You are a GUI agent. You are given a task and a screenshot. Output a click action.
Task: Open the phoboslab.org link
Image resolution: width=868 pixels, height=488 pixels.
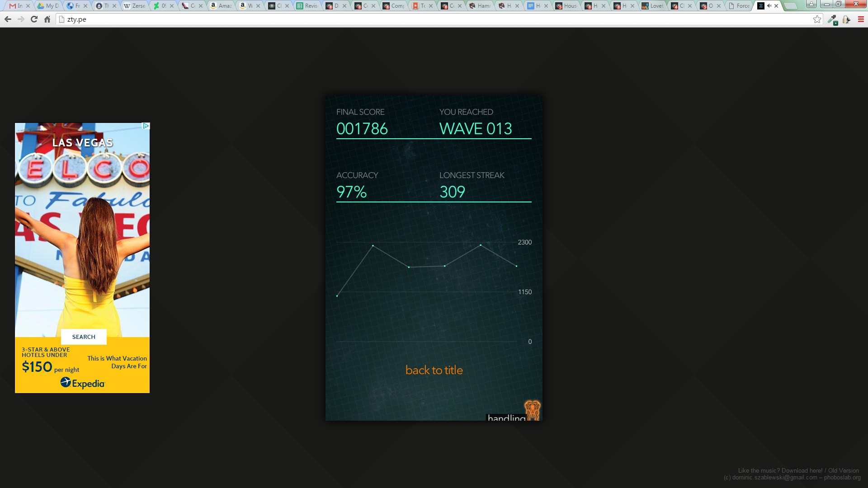tap(842, 478)
